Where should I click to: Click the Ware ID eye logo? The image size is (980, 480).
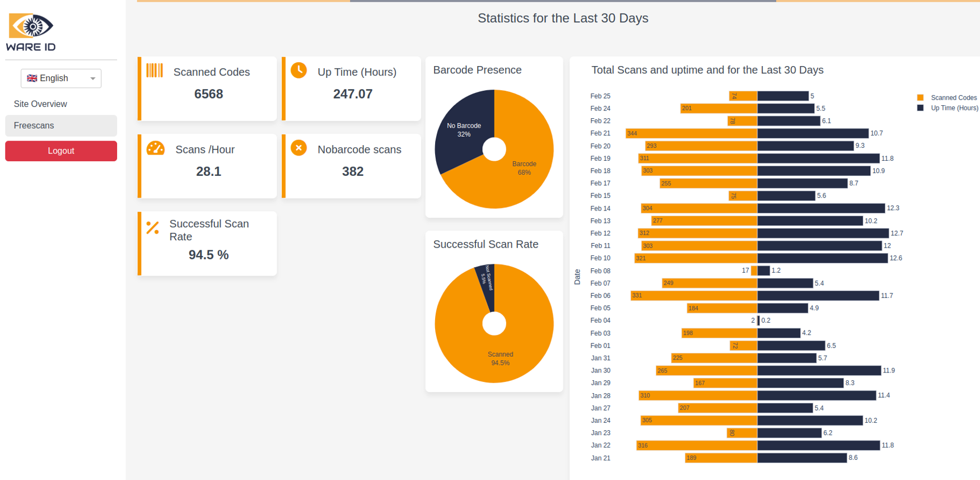(31, 27)
